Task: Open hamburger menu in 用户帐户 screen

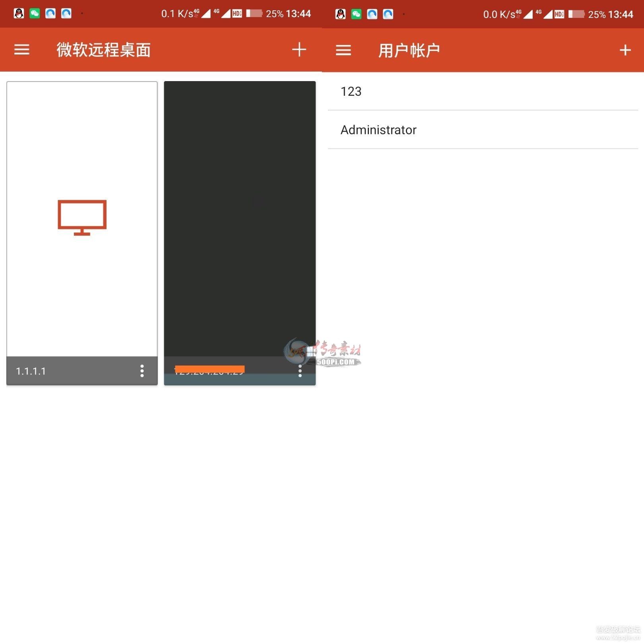Action: pyautogui.click(x=343, y=50)
